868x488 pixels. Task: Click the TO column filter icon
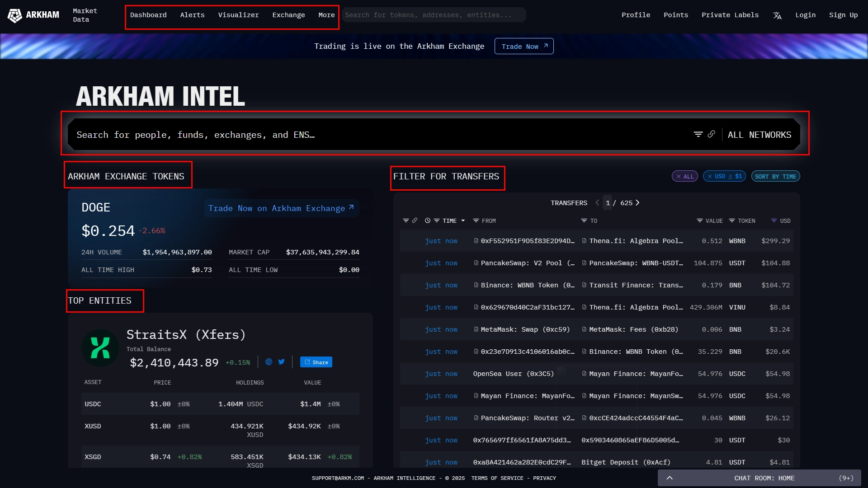click(584, 221)
